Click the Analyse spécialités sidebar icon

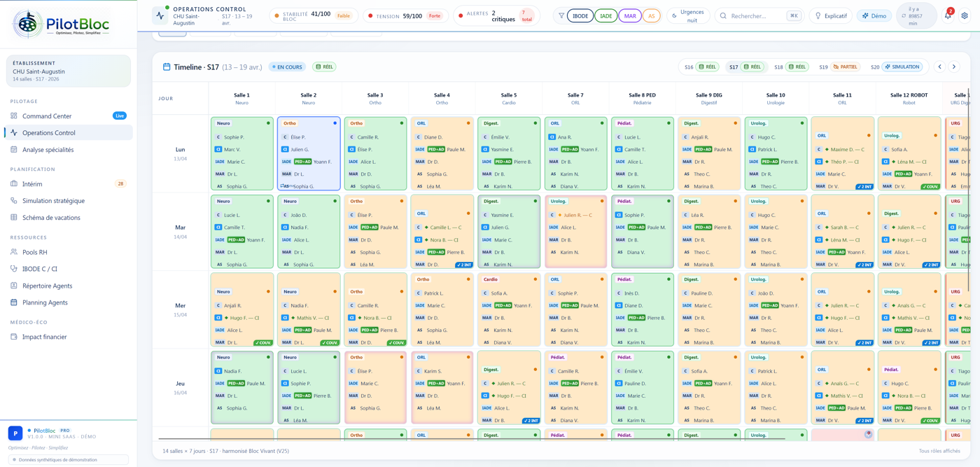14,149
